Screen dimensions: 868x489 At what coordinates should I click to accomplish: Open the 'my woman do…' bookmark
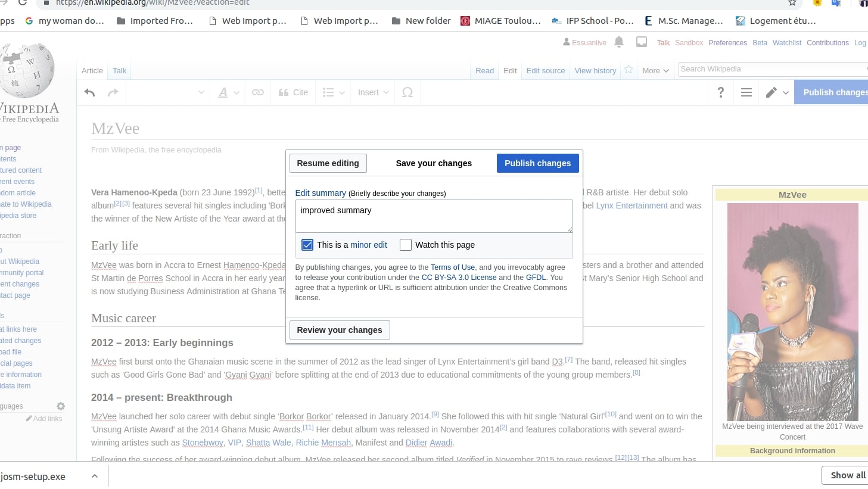tap(65, 21)
